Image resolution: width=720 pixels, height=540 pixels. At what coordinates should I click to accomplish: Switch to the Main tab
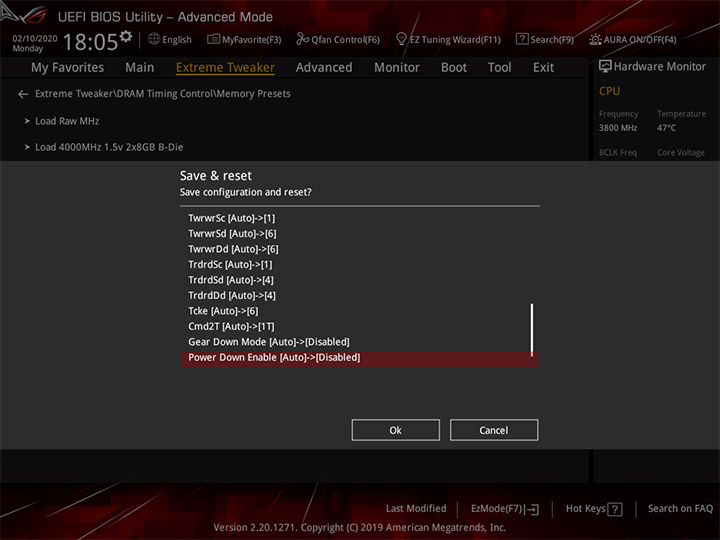pos(140,68)
